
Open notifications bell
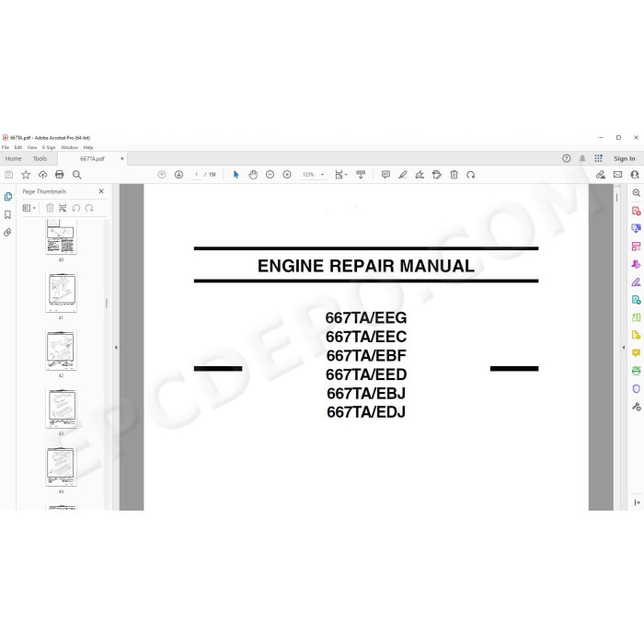[x=582, y=158]
